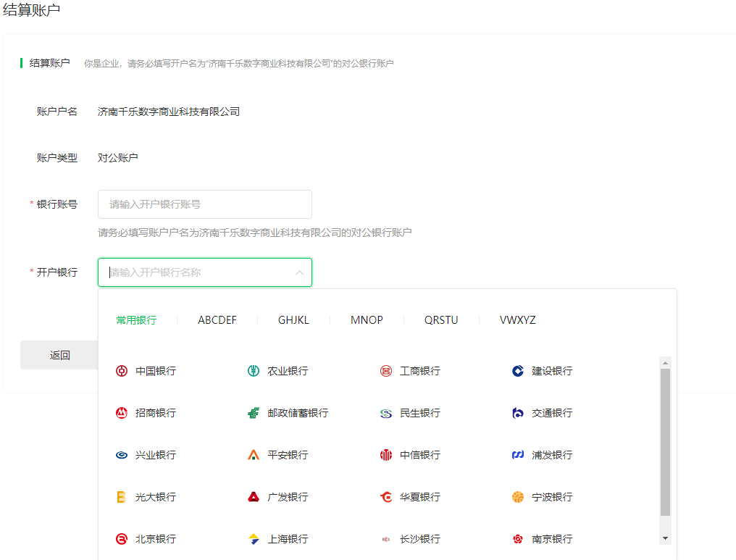Focus the 银行账号 input field
The height and width of the screenshot is (560, 736).
pos(205,204)
